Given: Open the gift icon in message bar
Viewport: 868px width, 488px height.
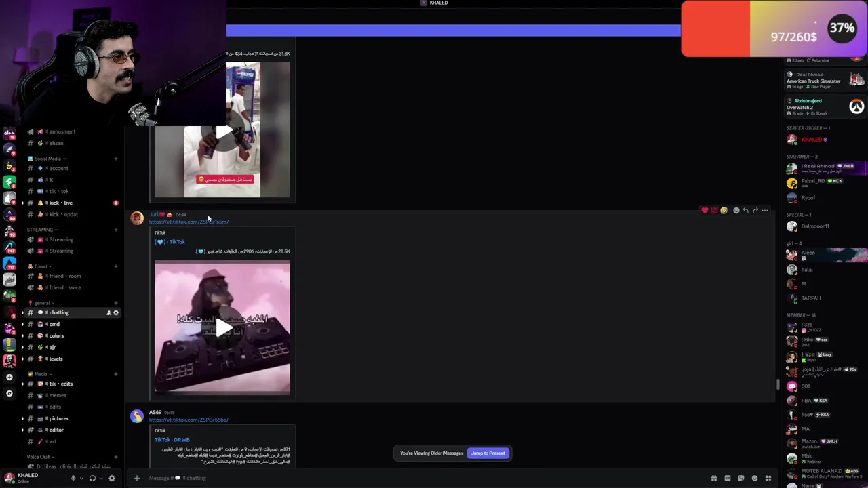Looking at the screenshot, I should point(714,479).
